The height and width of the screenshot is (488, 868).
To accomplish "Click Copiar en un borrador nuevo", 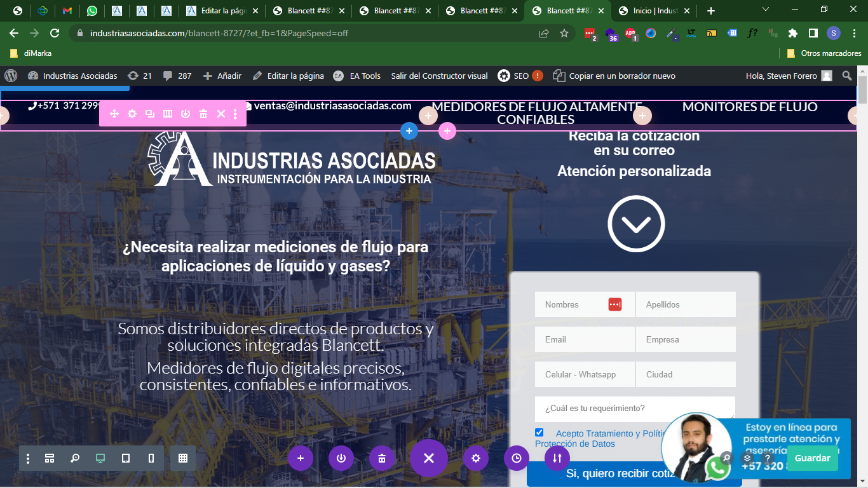I will [614, 76].
